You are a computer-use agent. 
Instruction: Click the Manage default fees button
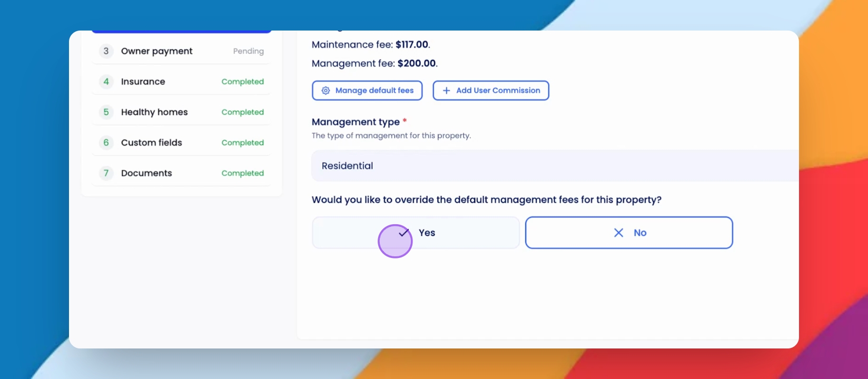(367, 91)
